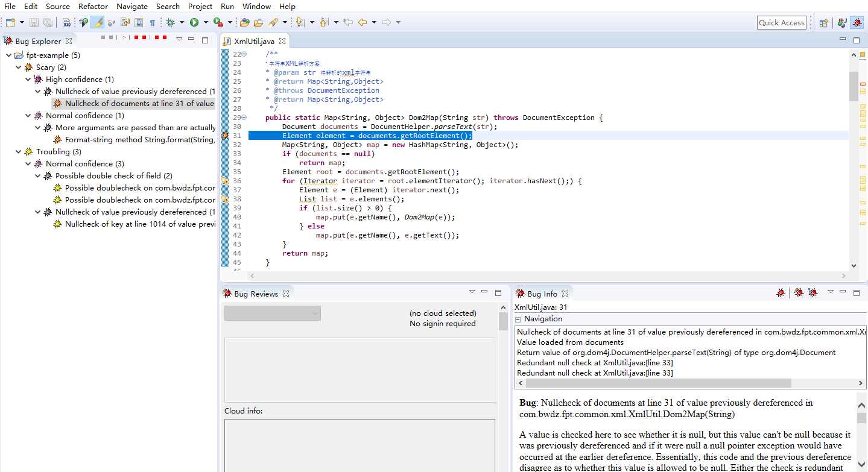The height and width of the screenshot is (472, 868).
Task: Toggle the Show Whitespace Characters pilcrow icon
Action: coord(152,22)
